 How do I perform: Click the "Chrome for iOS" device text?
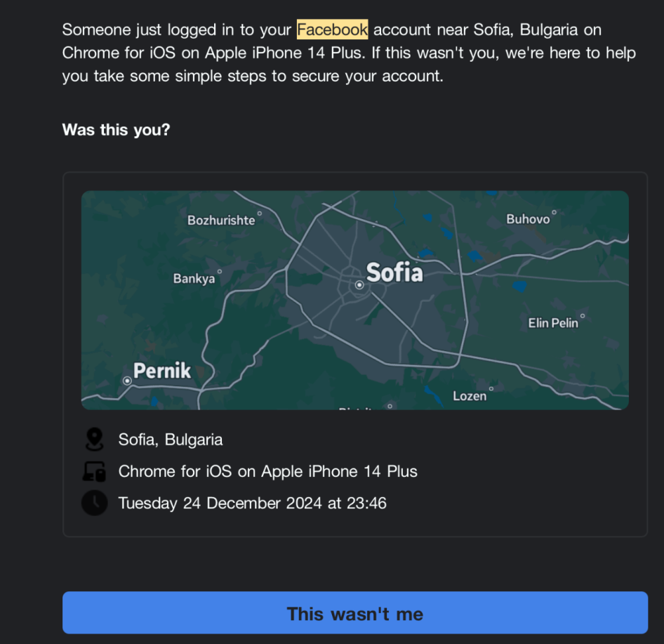(x=267, y=472)
